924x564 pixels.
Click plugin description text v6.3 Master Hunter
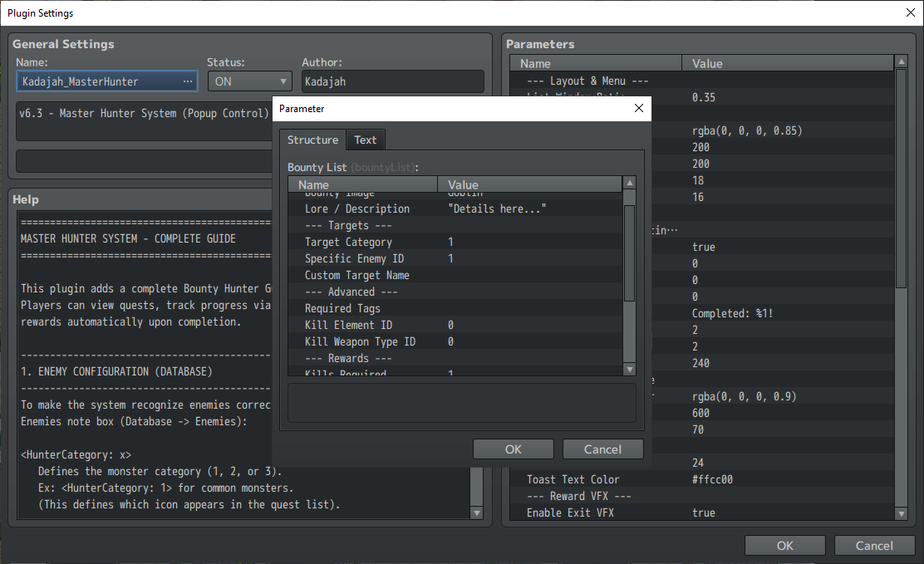coord(144,113)
